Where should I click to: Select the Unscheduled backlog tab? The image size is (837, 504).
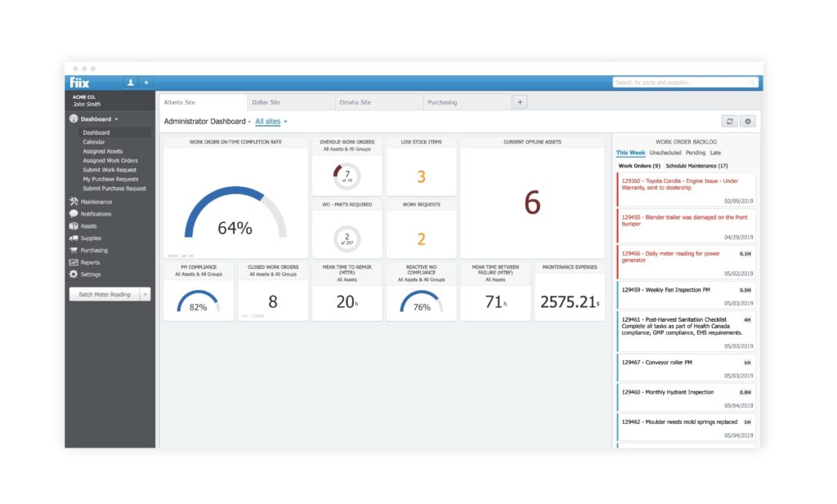tap(665, 153)
